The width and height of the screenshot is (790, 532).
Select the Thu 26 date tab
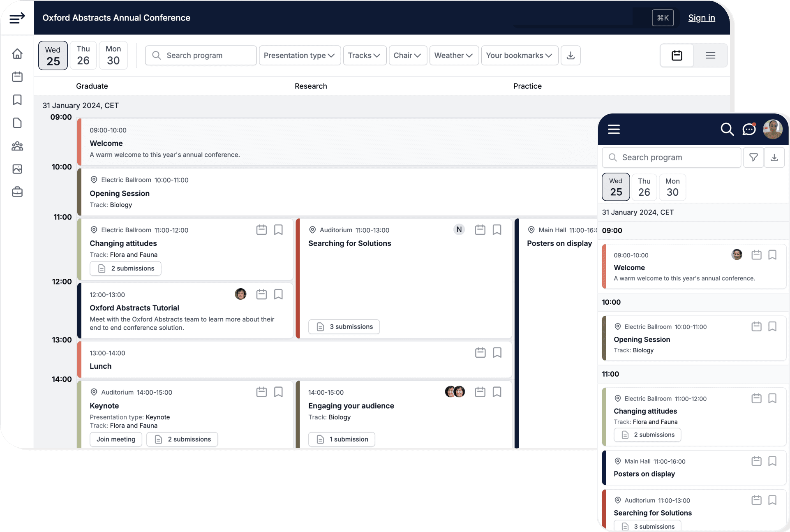[83, 56]
